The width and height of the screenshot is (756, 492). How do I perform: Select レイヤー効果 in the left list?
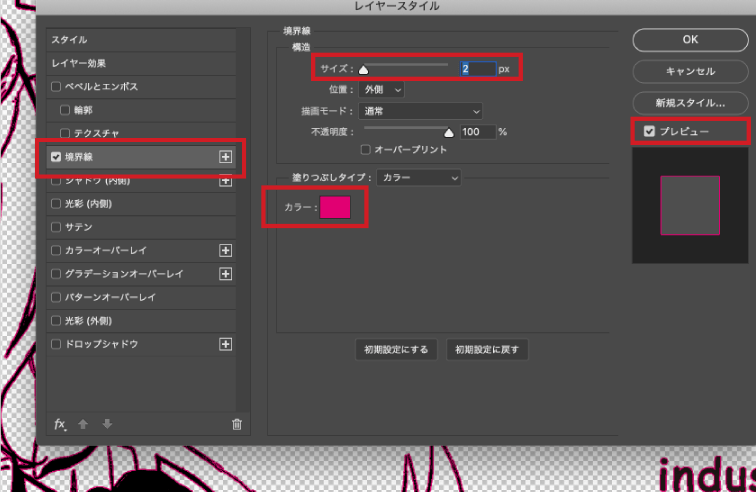click(x=81, y=63)
